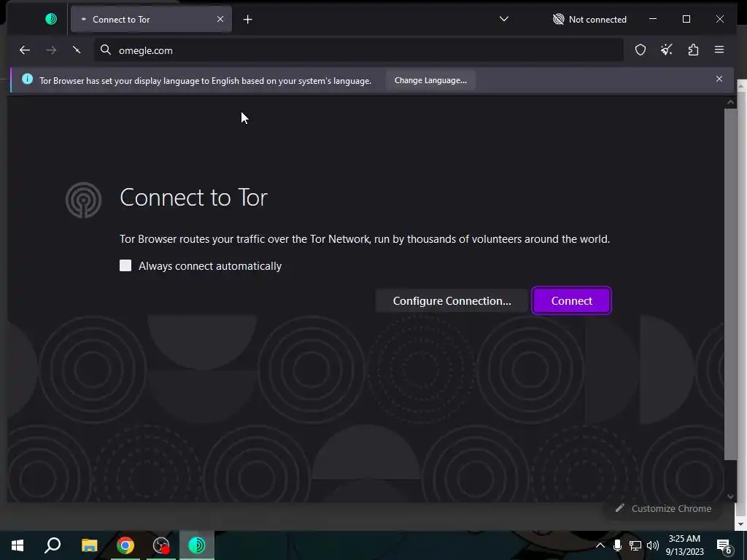Screen dimensions: 747x560
Task: Open the volume speaker tray icon
Action: (x=653, y=545)
